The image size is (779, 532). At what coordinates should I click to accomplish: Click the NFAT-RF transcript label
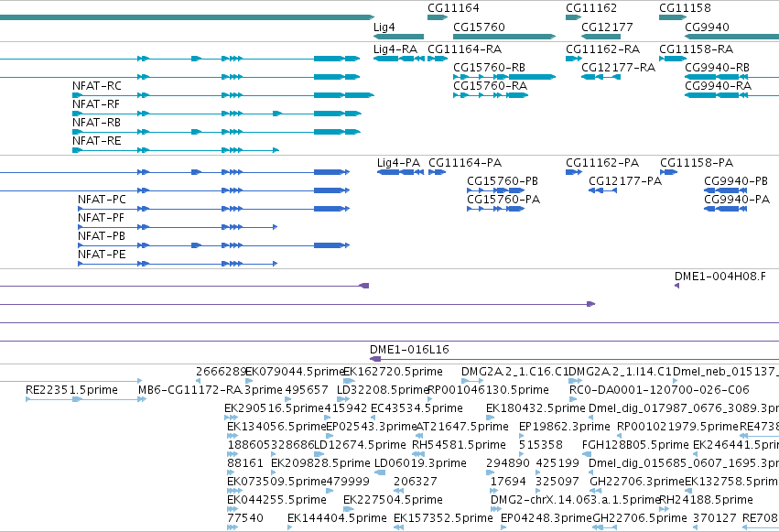pyautogui.click(x=96, y=104)
